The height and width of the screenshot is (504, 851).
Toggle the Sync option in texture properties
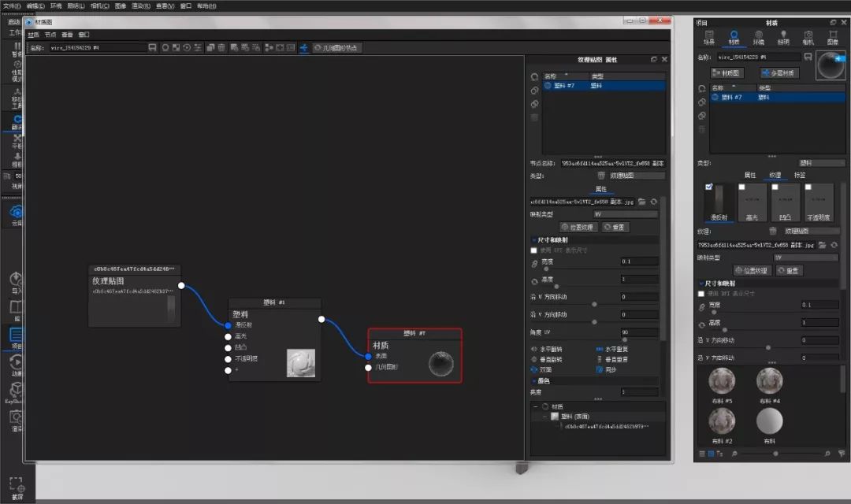click(599, 369)
